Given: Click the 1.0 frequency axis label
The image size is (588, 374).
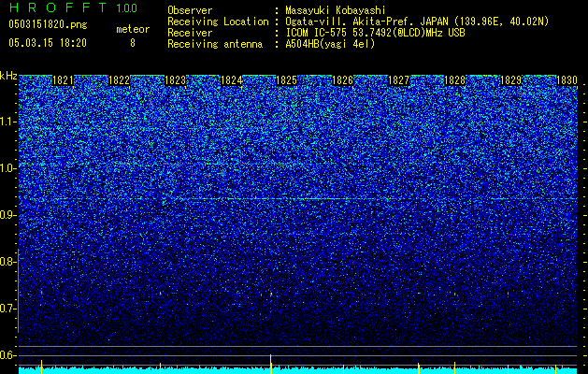Looking at the screenshot, I should coord(7,168).
